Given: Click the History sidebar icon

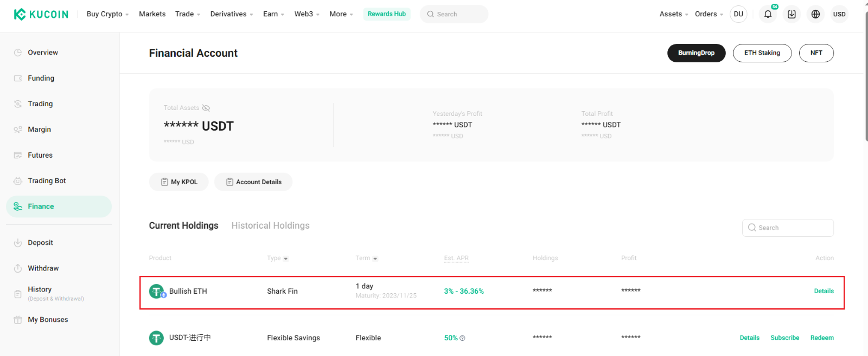Looking at the screenshot, I should point(18,294).
